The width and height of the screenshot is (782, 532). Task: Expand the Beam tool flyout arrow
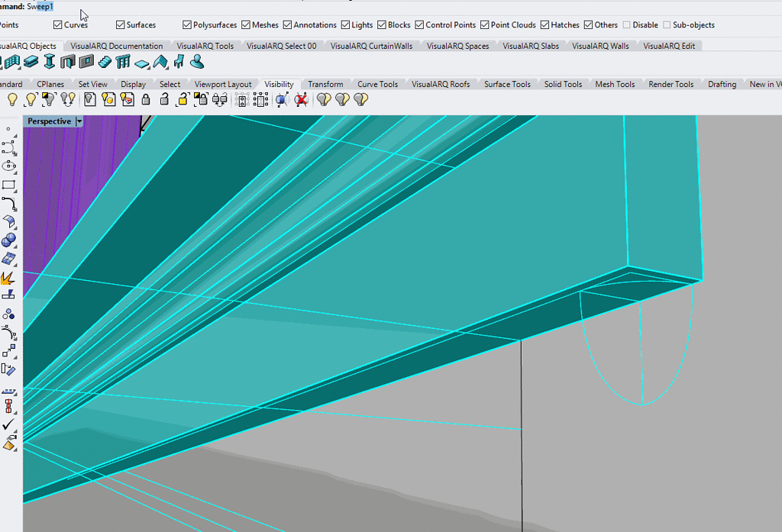click(37, 69)
